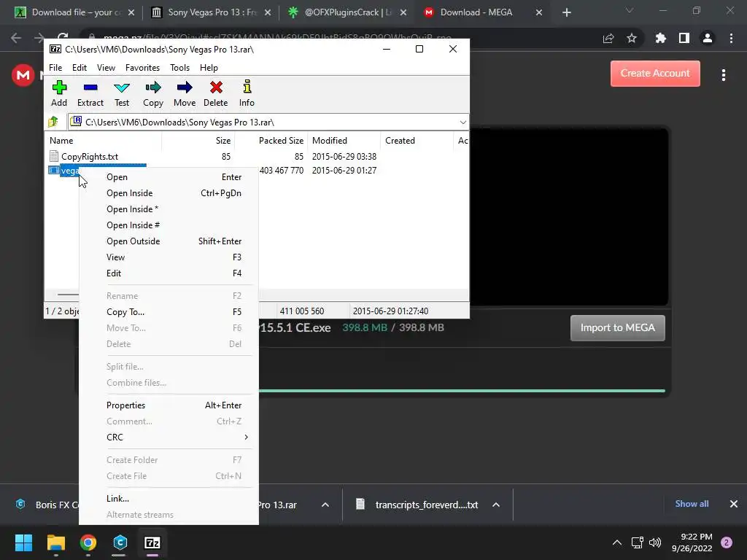Choose Open Inside * entry
The height and width of the screenshot is (560, 747).
pos(169,209)
